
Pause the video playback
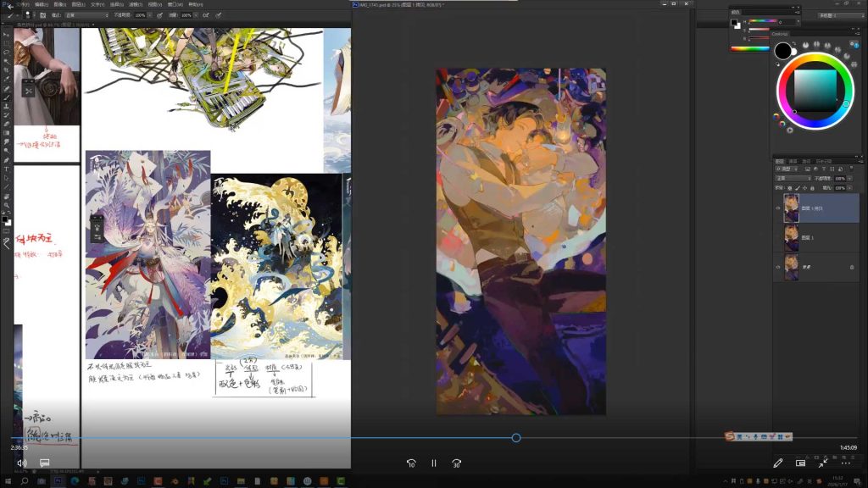coord(434,463)
